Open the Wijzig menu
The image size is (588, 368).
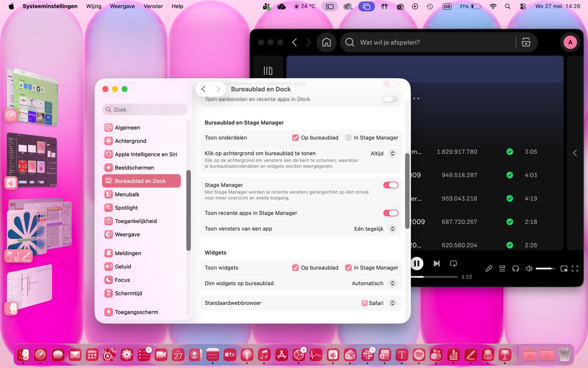pyautogui.click(x=95, y=6)
